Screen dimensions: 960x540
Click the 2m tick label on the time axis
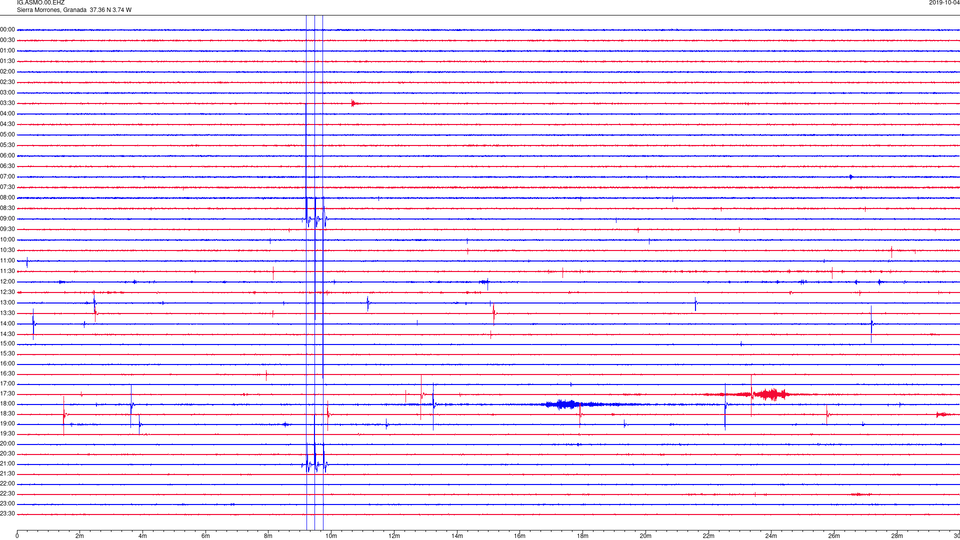80,536
